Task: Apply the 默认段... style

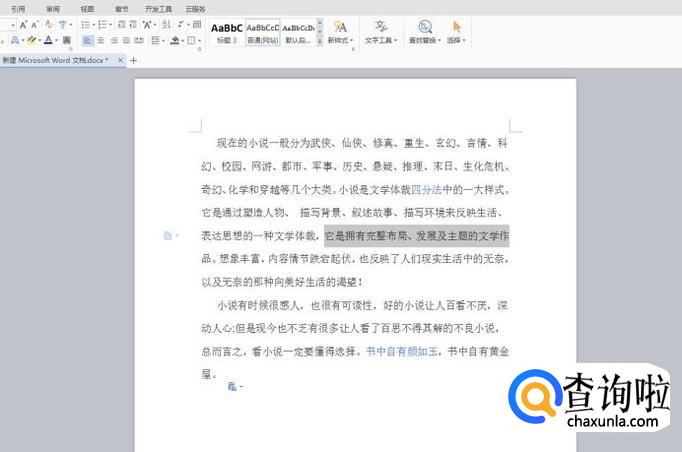Action: (x=298, y=33)
